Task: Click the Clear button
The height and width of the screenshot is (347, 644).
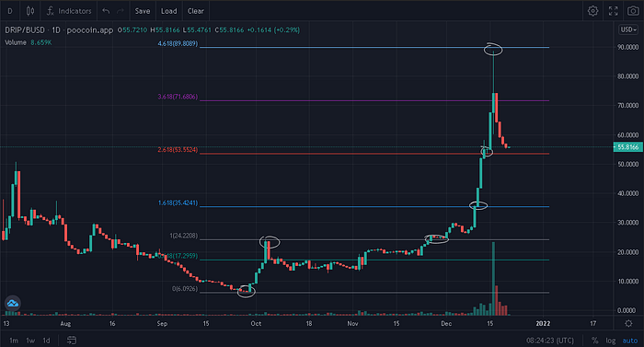Action: (195, 11)
